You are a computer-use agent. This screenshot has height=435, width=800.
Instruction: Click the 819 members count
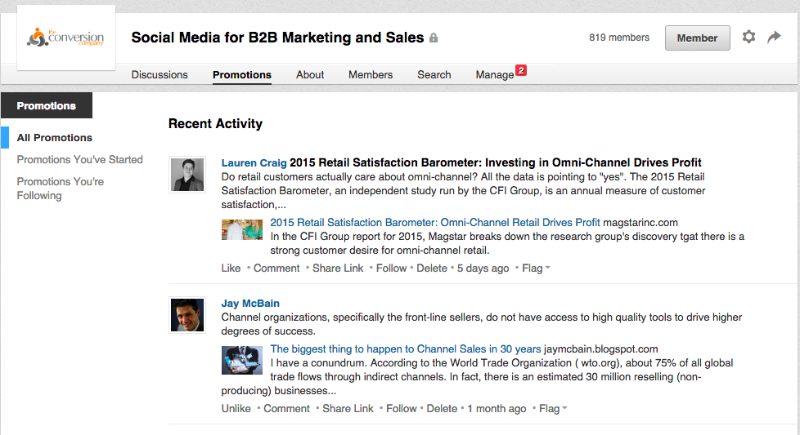click(619, 37)
